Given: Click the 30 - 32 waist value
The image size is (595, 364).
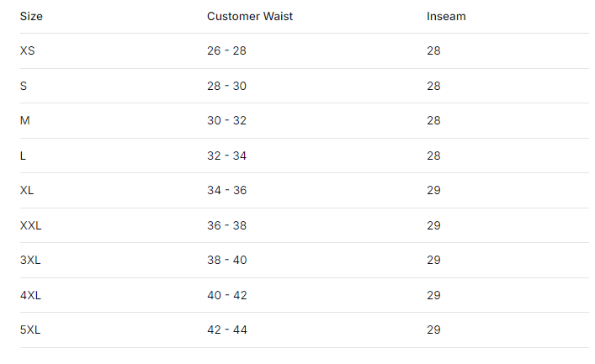Looking at the screenshot, I should 226,120.
